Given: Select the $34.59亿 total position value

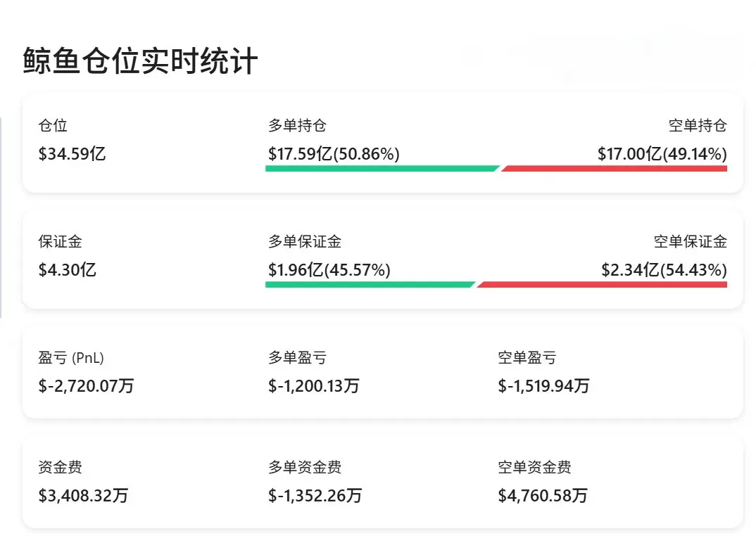Looking at the screenshot, I should click(x=72, y=153).
